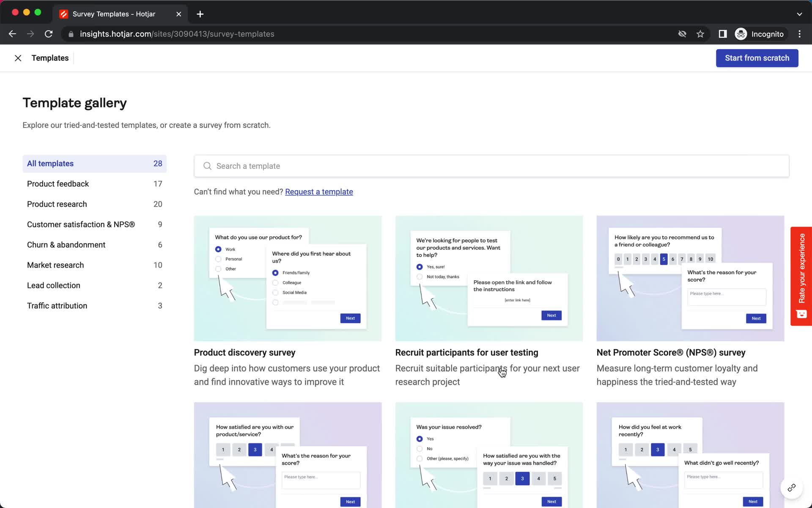Screen dimensions: 812x508
Task: Click the browser extensions icon
Action: point(722,33)
